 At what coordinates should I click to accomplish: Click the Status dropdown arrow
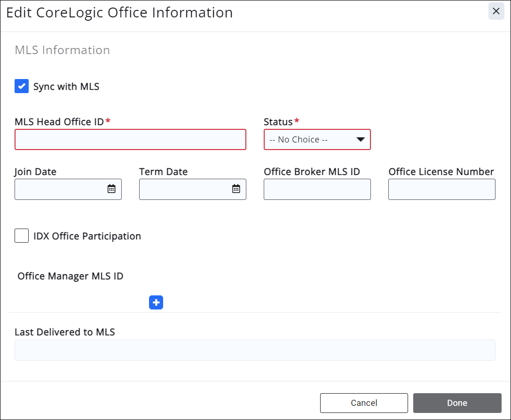pos(360,140)
